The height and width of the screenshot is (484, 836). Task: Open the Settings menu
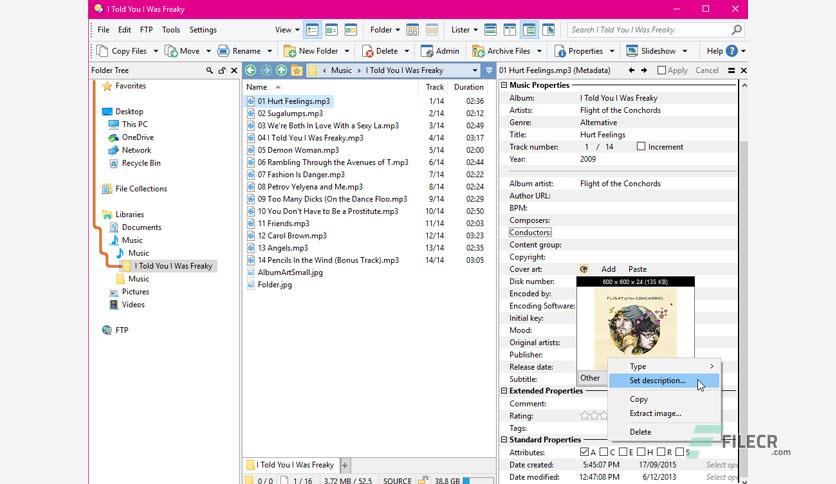pos(203,30)
